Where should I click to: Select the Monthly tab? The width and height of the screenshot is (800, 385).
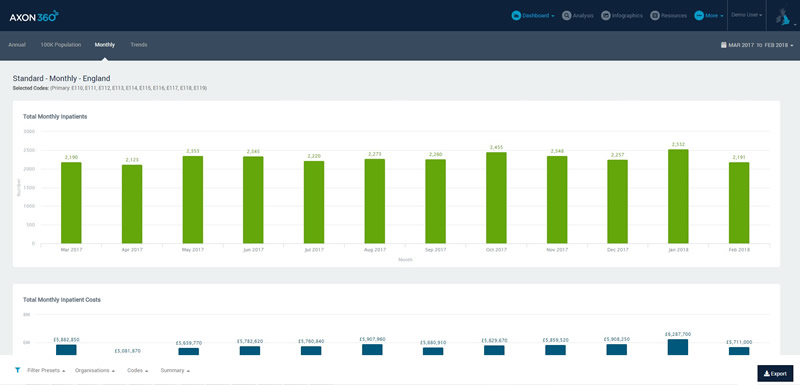105,45
